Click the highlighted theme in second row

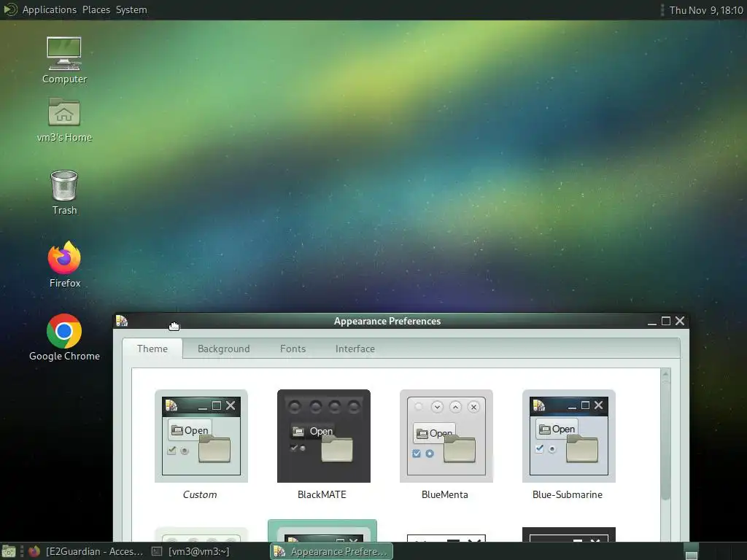point(322,531)
